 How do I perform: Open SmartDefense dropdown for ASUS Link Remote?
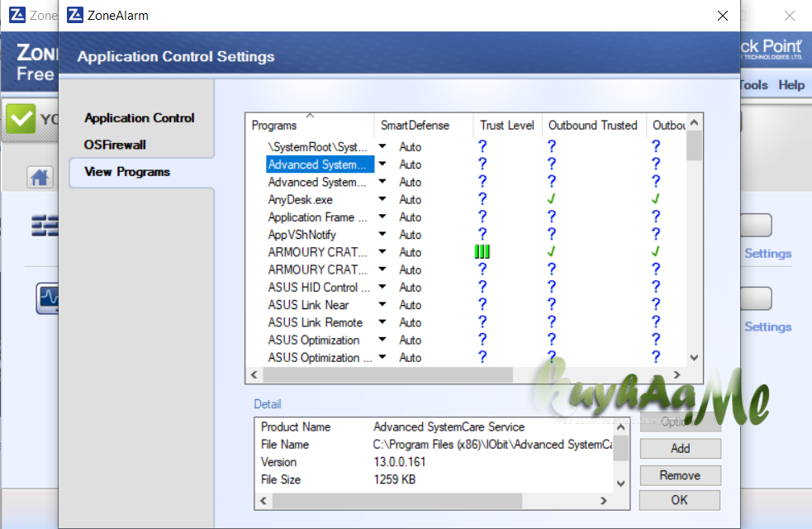[x=382, y=322]
